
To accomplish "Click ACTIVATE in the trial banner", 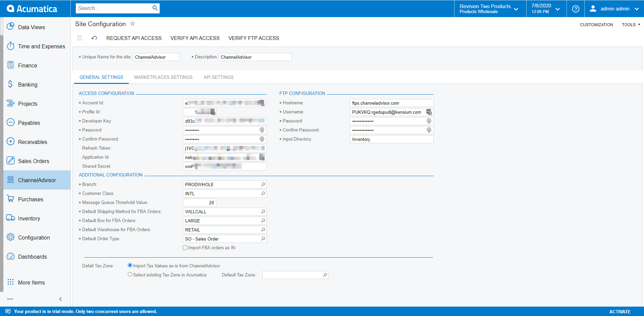I will pyautogui.click(x=620, y=312).
